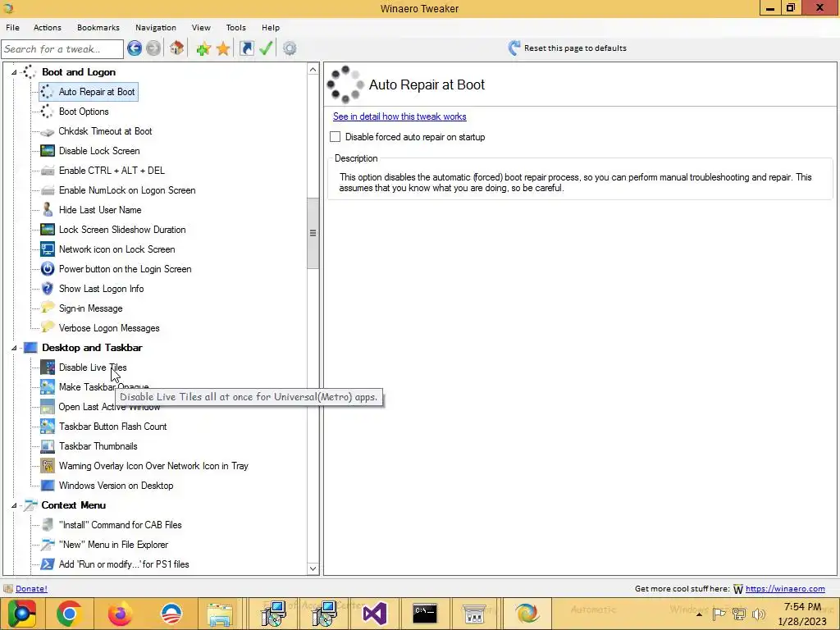The height and width of the screenshot is (630, 840).
Task: Click the Disable Lock Screen icon
Action: 47,151
